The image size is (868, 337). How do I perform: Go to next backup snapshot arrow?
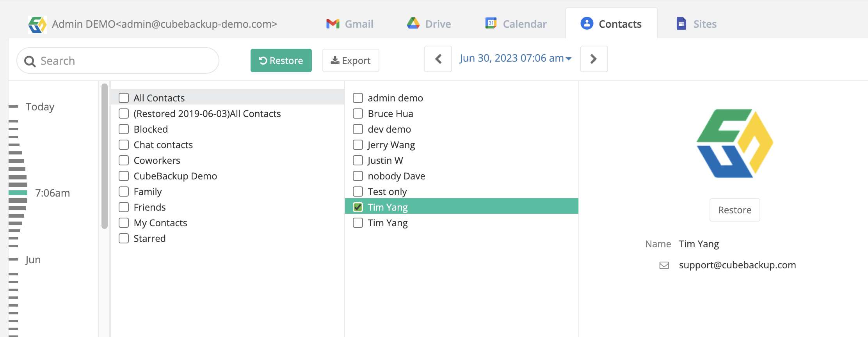click(x=594, y=59)
